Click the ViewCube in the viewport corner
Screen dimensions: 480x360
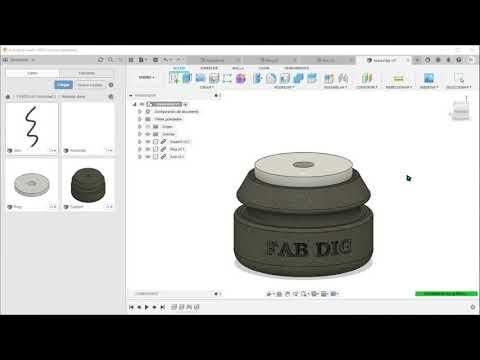click(x=461, y=110)
